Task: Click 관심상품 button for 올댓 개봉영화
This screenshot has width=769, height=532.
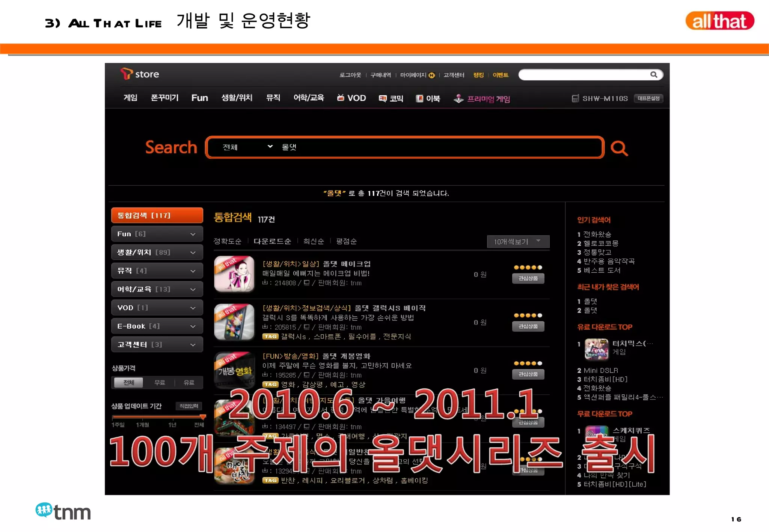Action: pos(528,374)
